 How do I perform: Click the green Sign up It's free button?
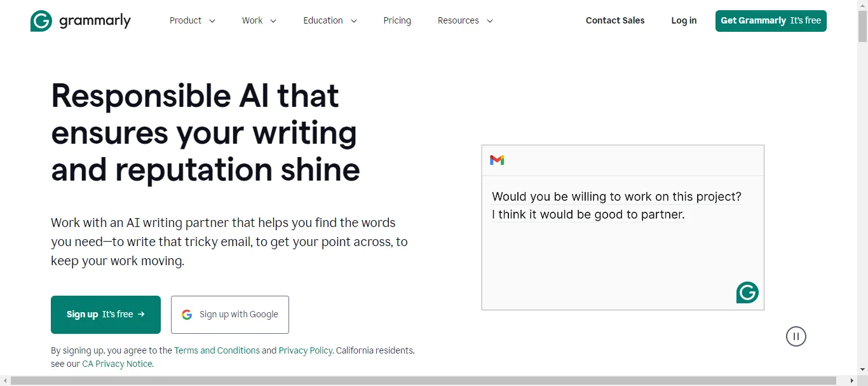click(105, 314)
